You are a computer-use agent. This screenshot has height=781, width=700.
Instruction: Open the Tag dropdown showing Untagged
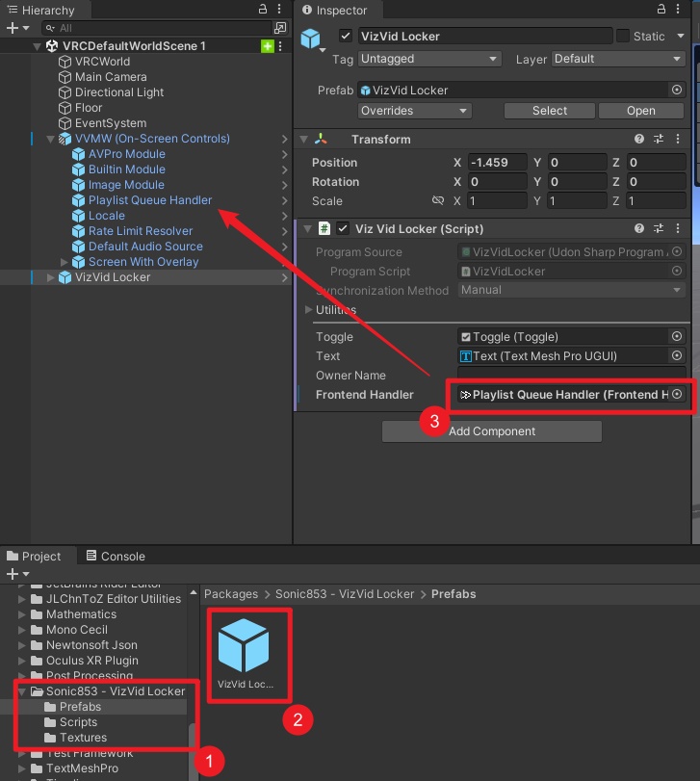(429, 59)
